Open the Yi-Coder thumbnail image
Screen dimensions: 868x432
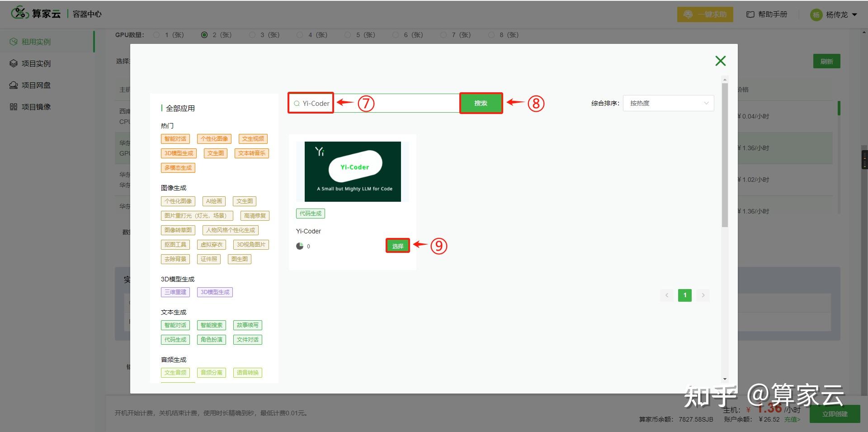tap(353, 171)
